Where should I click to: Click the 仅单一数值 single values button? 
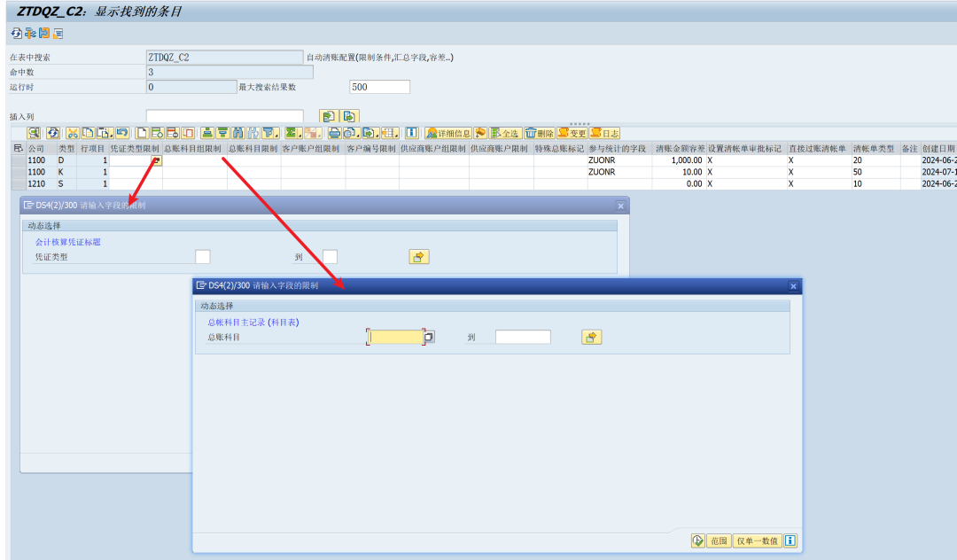coord(757,541)
